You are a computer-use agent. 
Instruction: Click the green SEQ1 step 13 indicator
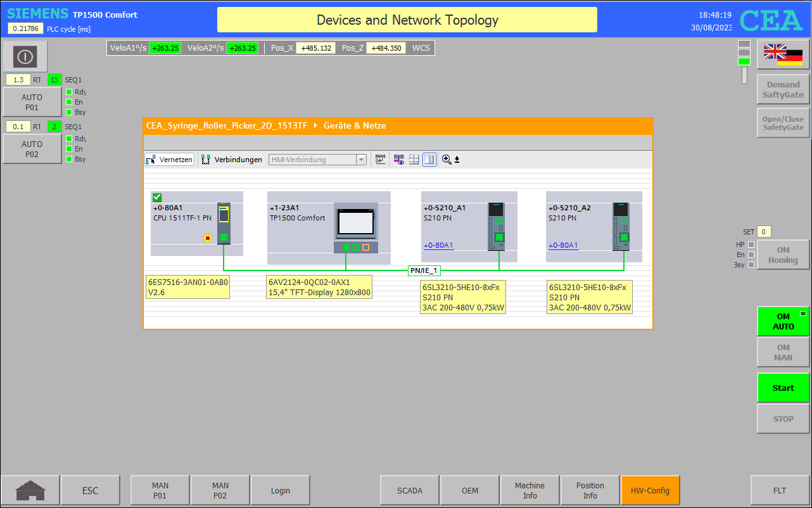(54, 80)
